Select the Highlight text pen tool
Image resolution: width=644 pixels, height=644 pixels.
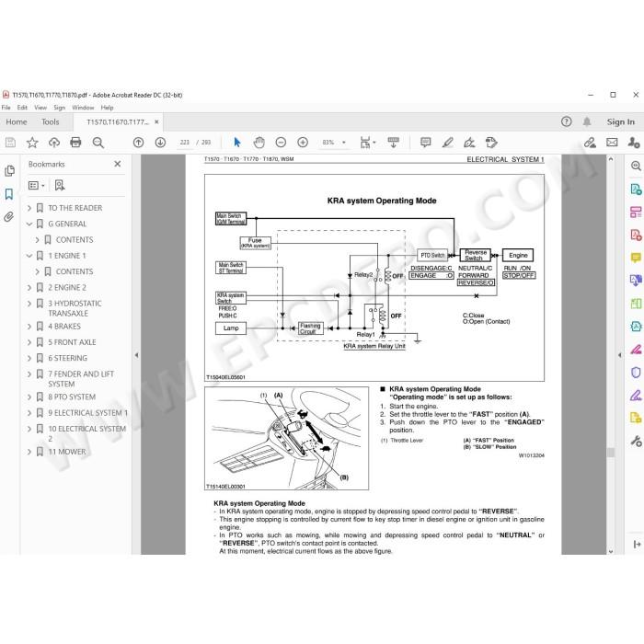447,143
